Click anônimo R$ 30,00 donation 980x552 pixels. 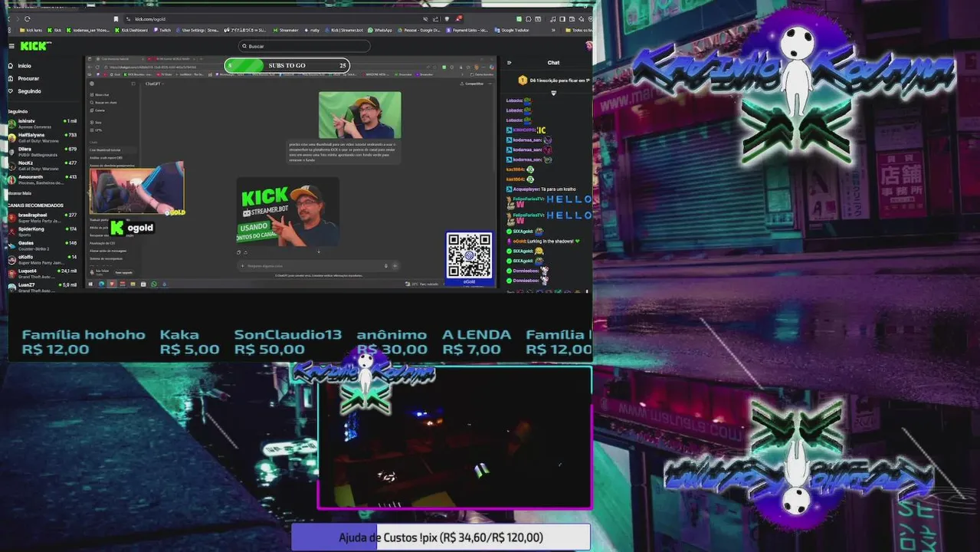coord(392,342)
